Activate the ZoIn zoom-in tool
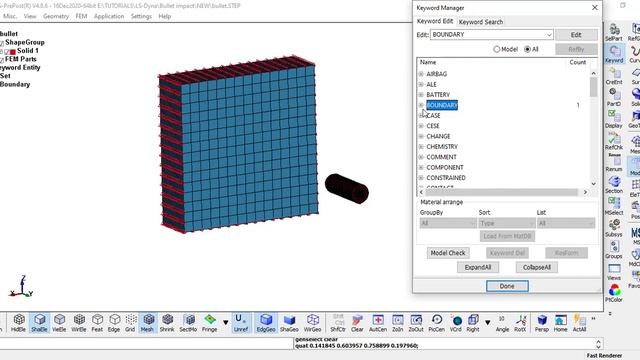 point(398,322)
